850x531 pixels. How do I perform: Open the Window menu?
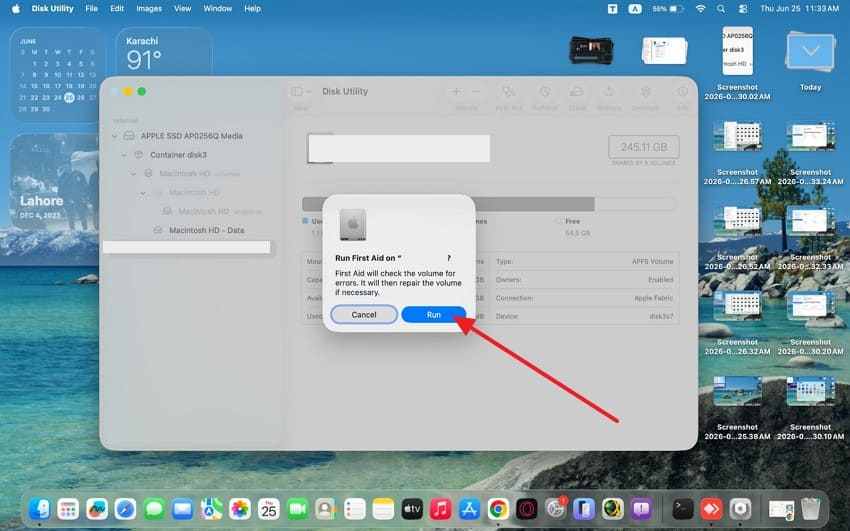click(217, 9)
